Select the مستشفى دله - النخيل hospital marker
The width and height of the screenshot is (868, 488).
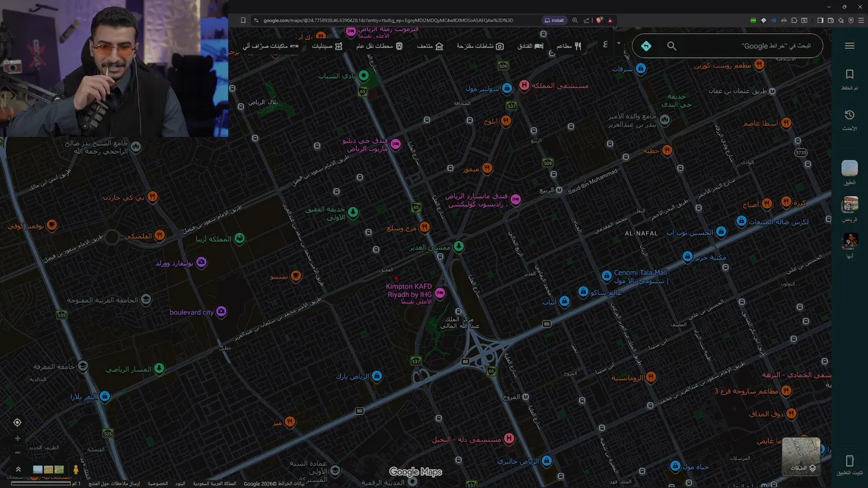509,439
